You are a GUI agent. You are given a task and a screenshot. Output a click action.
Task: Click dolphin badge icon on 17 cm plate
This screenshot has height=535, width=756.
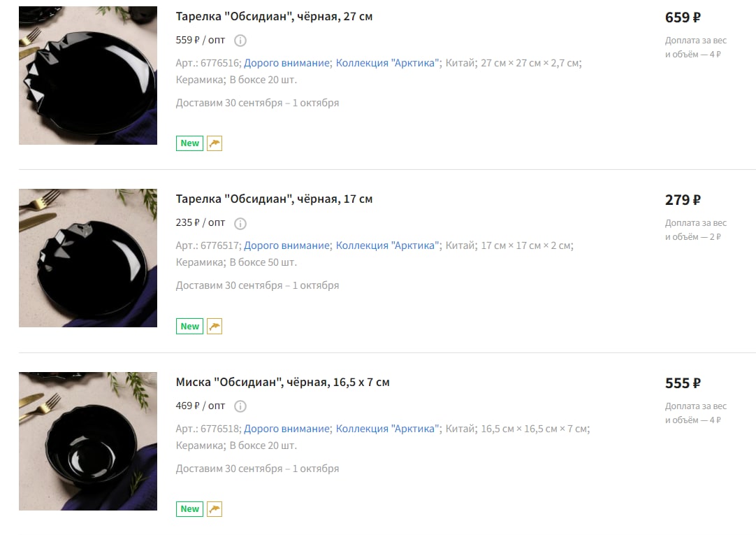point(215,326)
